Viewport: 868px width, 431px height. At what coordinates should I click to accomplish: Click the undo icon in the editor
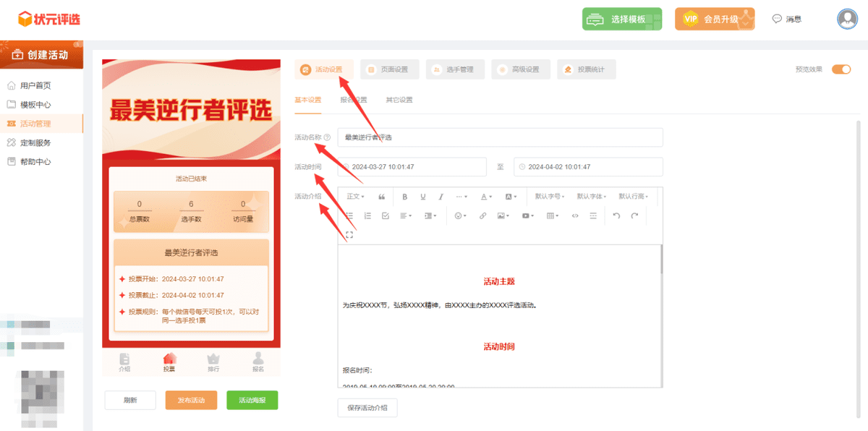tap(616, 217)
